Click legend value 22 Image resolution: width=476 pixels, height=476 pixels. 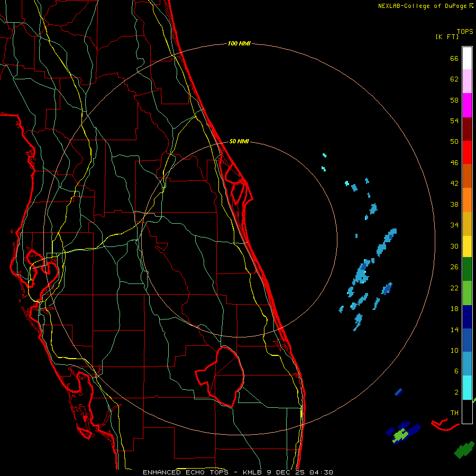coord(454,288)
